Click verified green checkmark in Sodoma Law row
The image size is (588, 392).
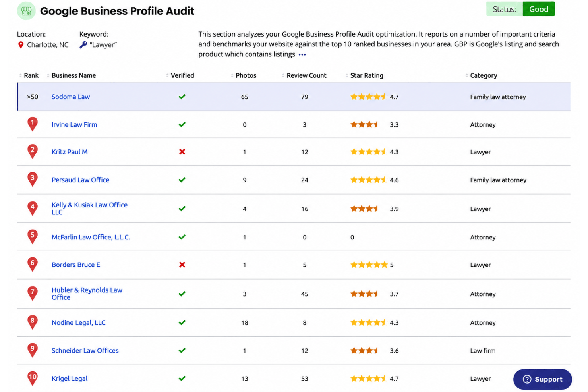tap(182, 97)
